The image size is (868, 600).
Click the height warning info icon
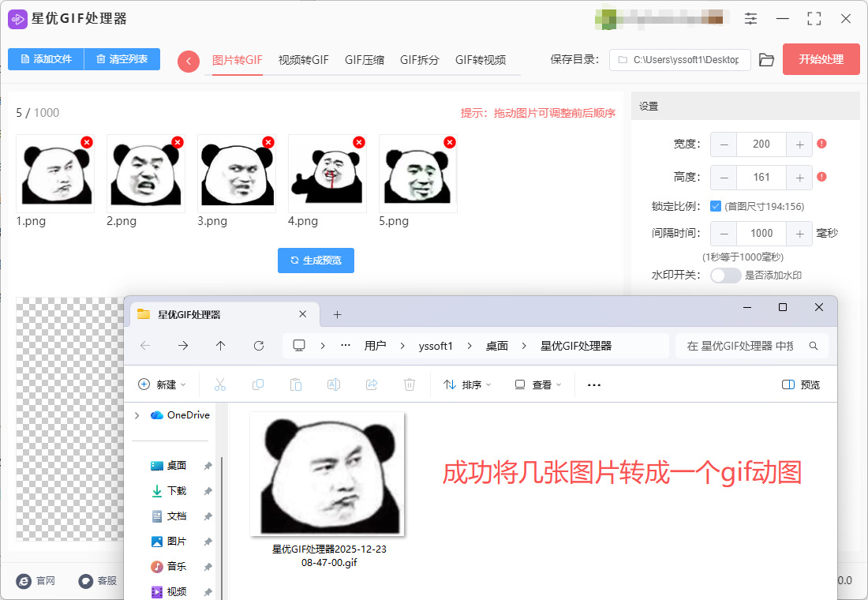click(x=821, y=177)
